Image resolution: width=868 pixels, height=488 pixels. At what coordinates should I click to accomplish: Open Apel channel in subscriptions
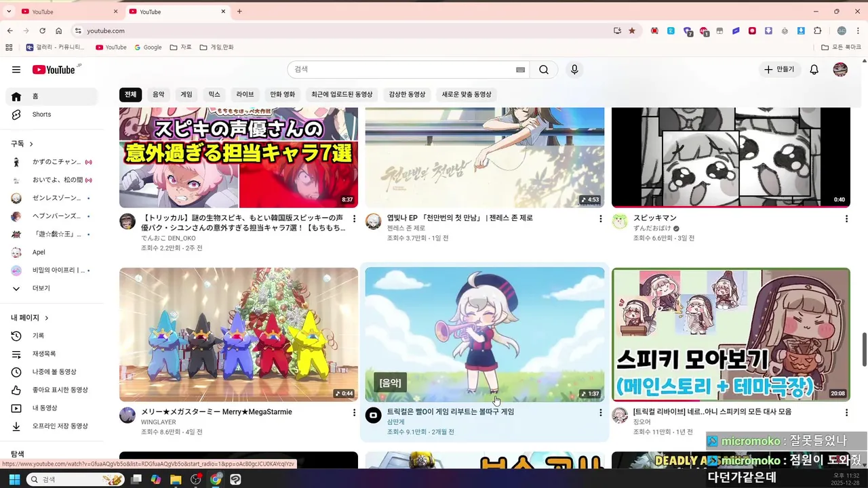(x=52, y=252)
